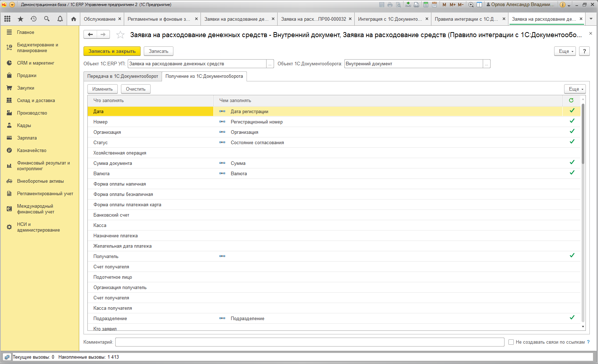Click into the Комментарий input field
Image resolution: width=598 pixels, height=364 pixels.
(310, 342)
